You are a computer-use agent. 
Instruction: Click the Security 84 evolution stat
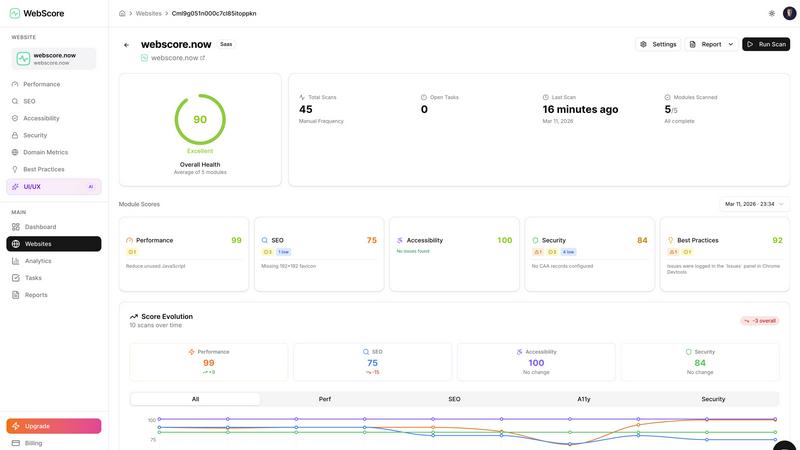[x=700, y=362]
